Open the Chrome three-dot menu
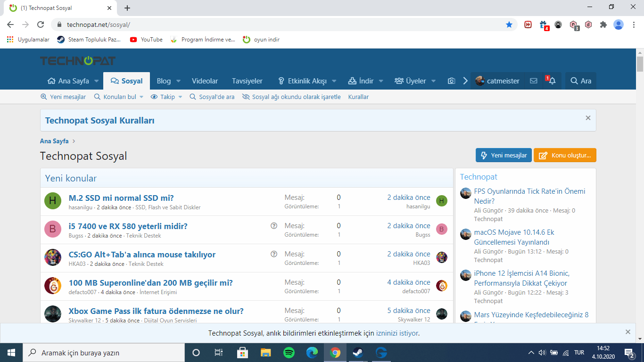This screenshot has height=362, width=644. (x=634, y=25)
